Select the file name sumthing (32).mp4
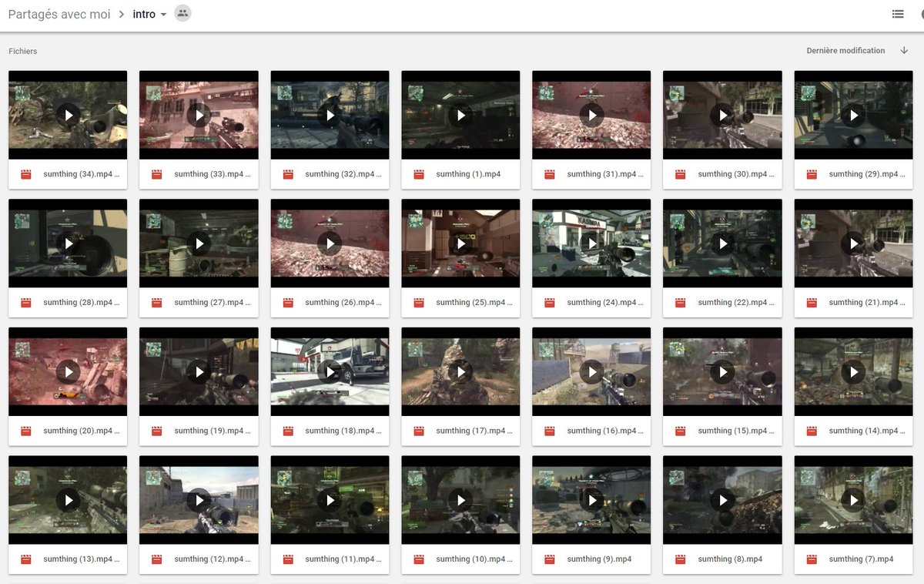924x584 pixels. 343,174
